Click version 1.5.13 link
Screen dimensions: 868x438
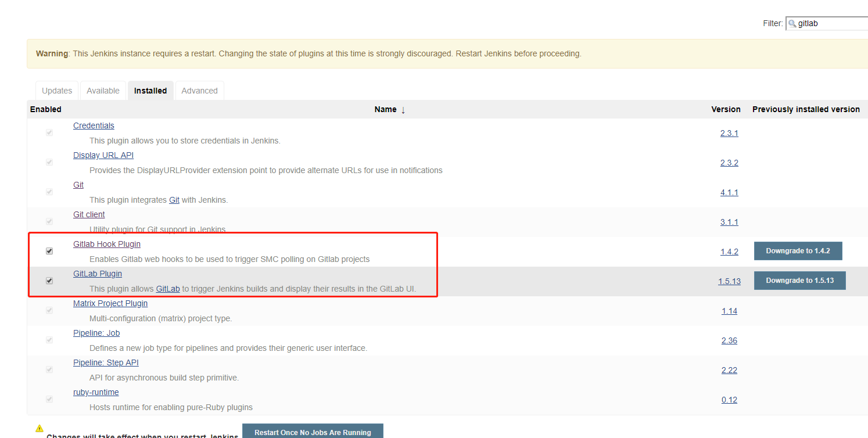[x=729, y=281]
